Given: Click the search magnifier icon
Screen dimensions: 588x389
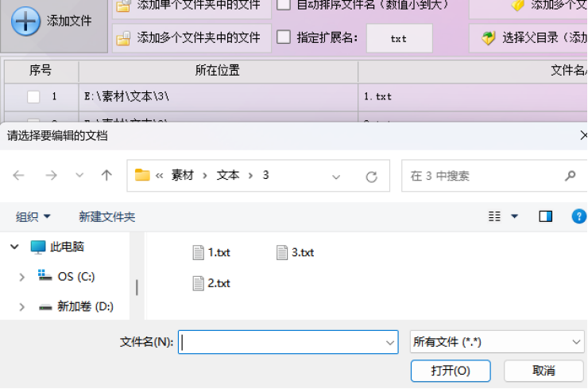Looking at the screenshot, I should 571,176.
